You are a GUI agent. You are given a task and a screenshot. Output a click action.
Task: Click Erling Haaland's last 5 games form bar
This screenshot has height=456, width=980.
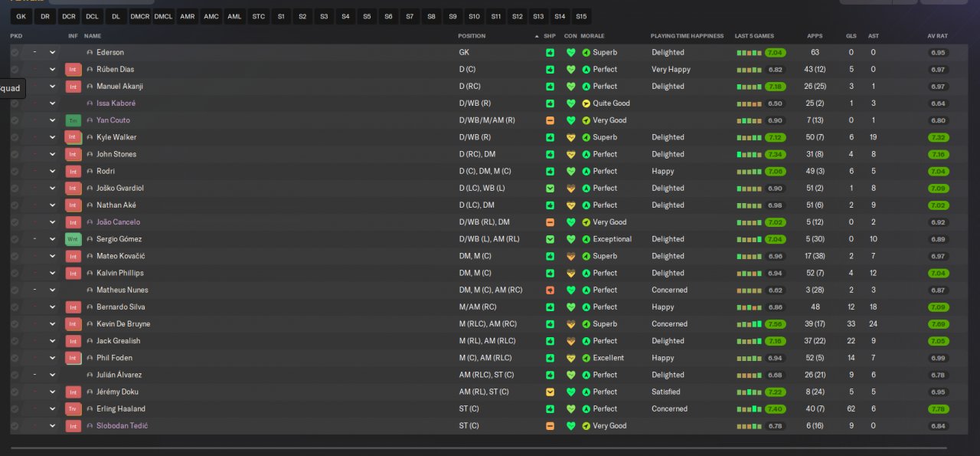pos(750,409)
